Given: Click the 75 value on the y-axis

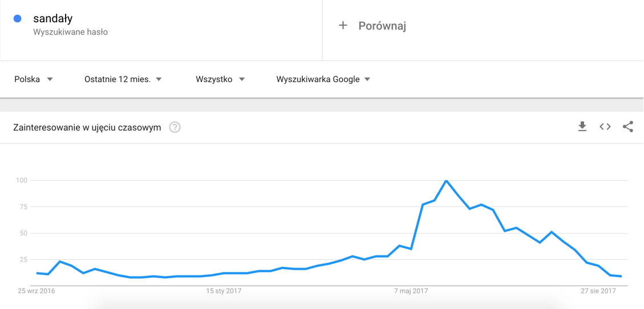Looking at the screenshot, I should point(22,207).
